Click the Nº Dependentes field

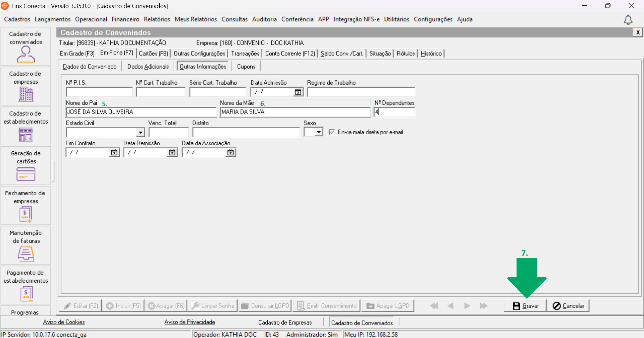(394, 112)
